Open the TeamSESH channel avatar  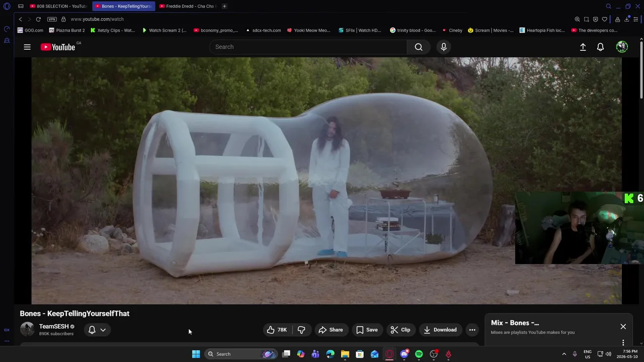click(27, 329)
